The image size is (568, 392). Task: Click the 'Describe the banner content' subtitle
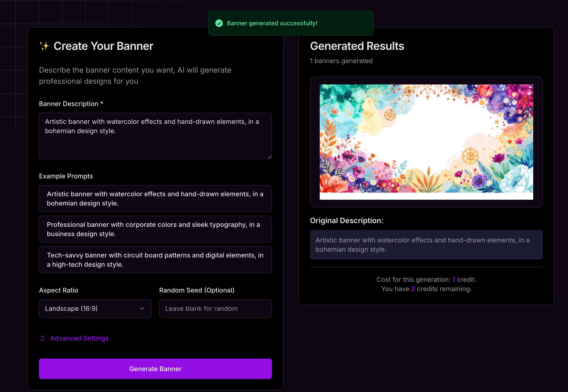point(135,76)
